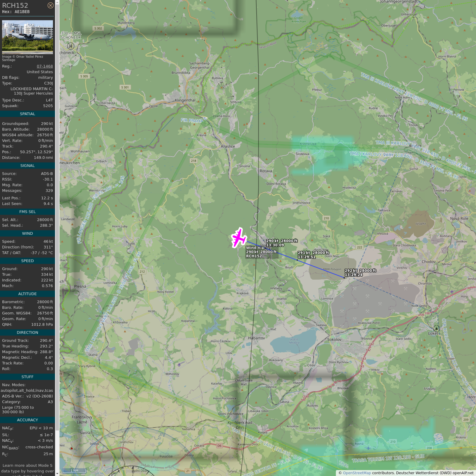This screenshot has width=476, height=476.
Task: Select the Loket airfield marker icon
Action: pyautogui.click(x=436, y=328)
